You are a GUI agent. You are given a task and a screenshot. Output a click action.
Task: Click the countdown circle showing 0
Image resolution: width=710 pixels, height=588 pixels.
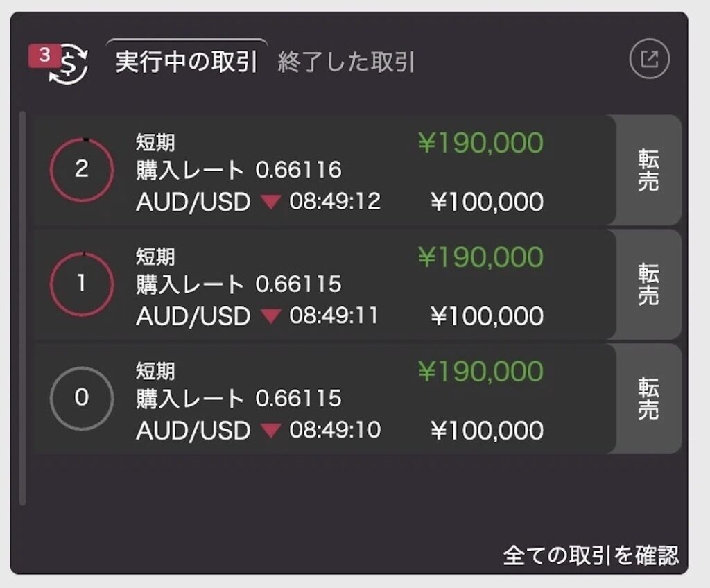click(82, 398)
